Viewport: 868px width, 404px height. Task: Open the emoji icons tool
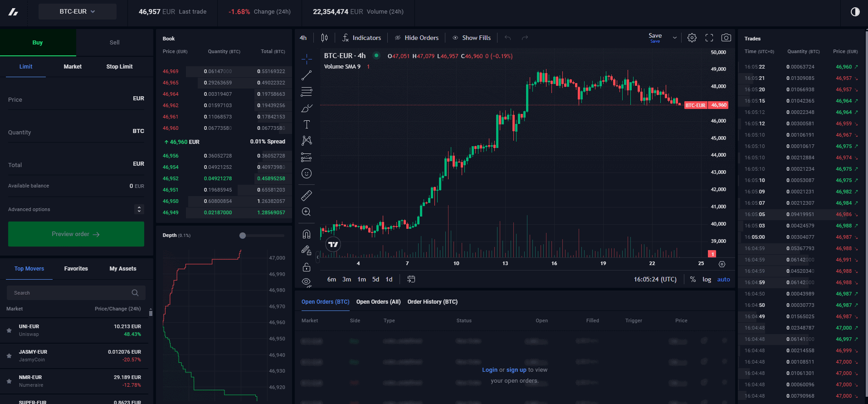point(307,173)
